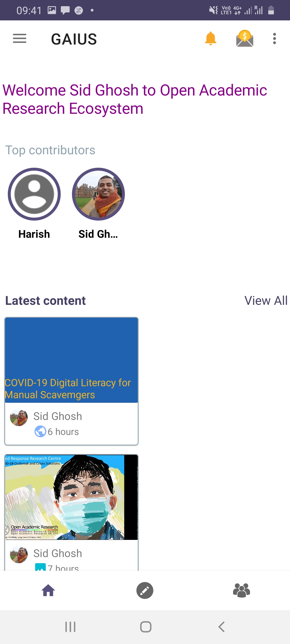Open the three-dot overflow menu
This screenshot has height=644, width=290.
pyautogui.click(x=274, y=39)
